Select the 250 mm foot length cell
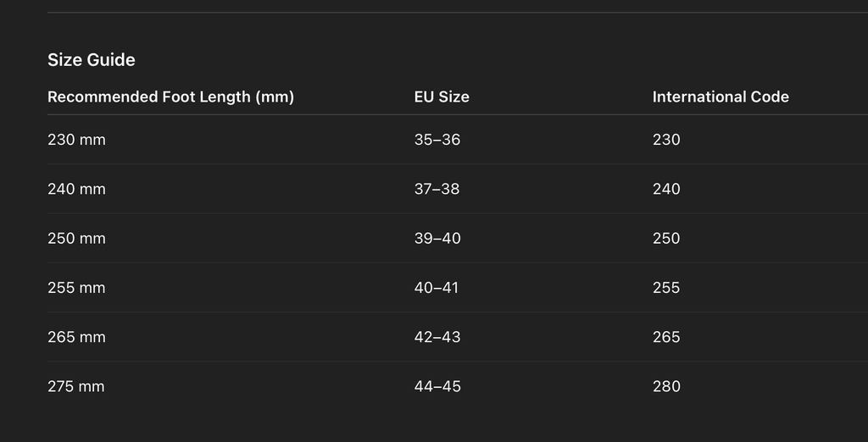Viewport: 868px width, 442px height. [76, 238]
